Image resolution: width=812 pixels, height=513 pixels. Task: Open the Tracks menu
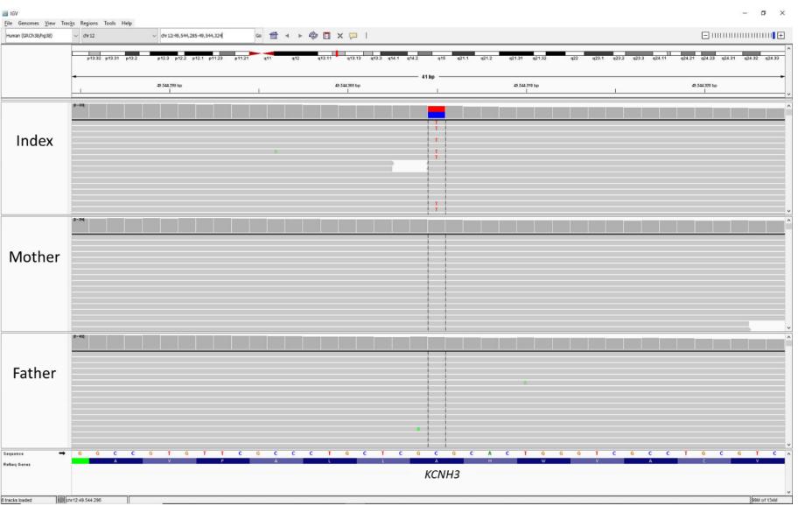pos(68,24)
